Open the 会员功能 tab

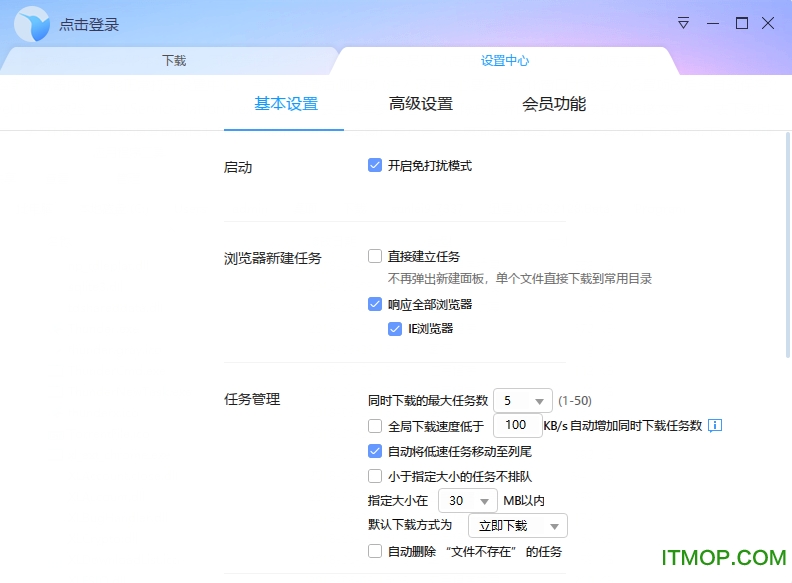click(554, 104)
